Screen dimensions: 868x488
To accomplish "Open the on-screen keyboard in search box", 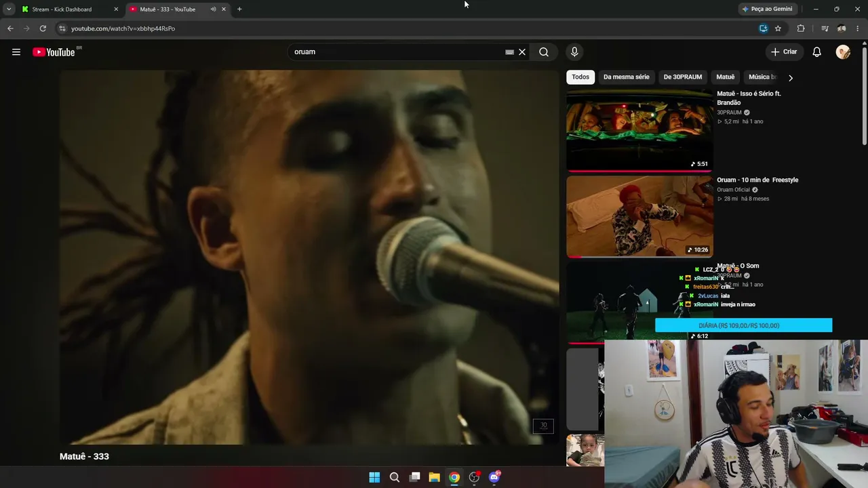I will 509,52.
